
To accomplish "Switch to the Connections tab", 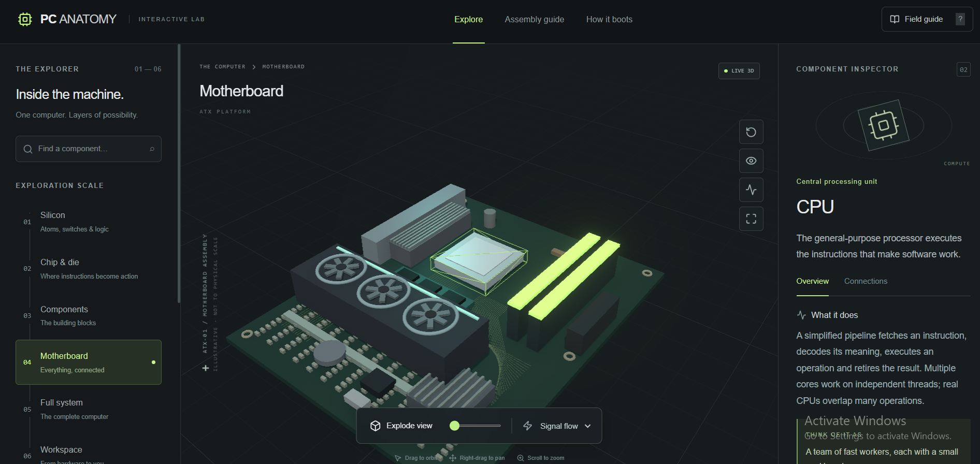I will pyautogui.click(x=866, y=281).
